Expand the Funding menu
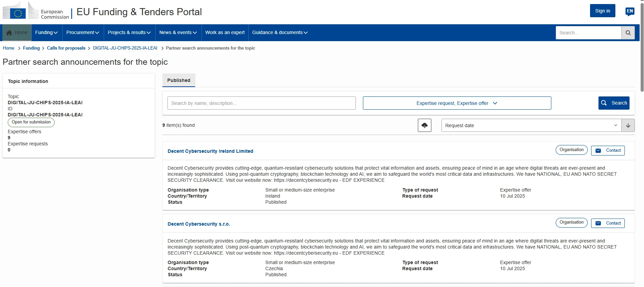This screenshot has height=287, width=644. pos(47,33)
